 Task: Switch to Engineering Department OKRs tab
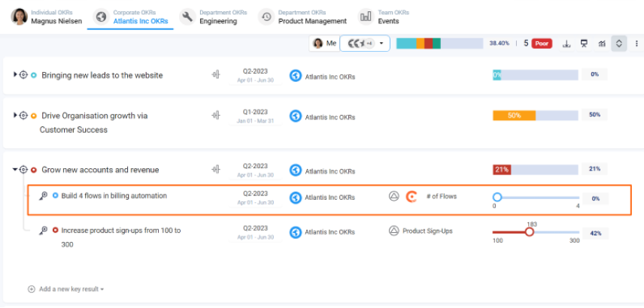click(x=213, y=17)
